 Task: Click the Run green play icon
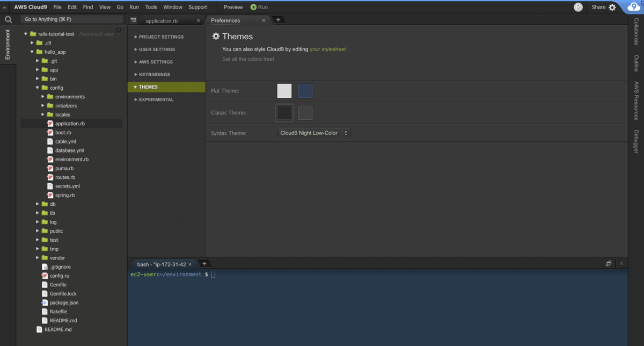tap(253, 7)
